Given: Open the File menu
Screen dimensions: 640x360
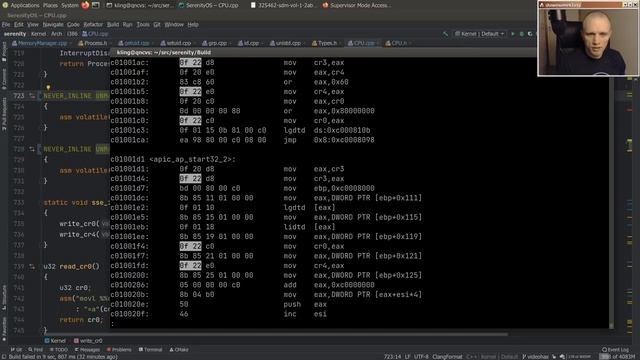Looking at the screenshot, I should coord(6,24).
